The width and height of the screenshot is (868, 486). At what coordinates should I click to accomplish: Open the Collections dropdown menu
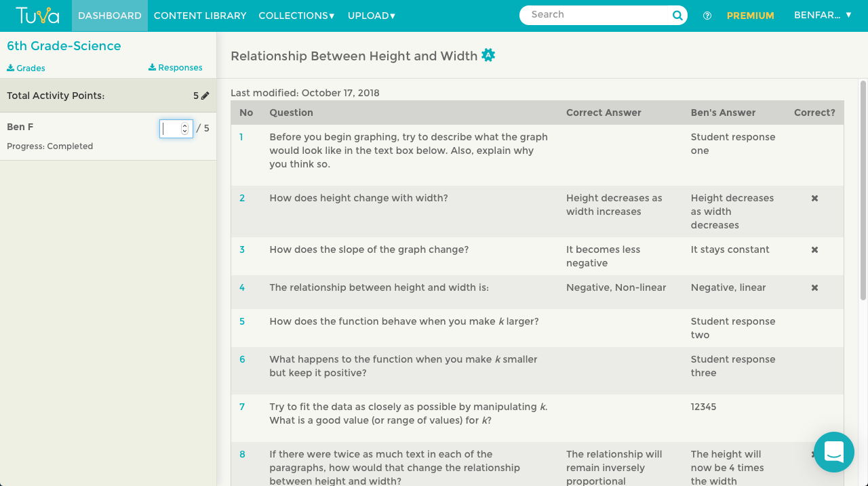(x=296, y=16)
